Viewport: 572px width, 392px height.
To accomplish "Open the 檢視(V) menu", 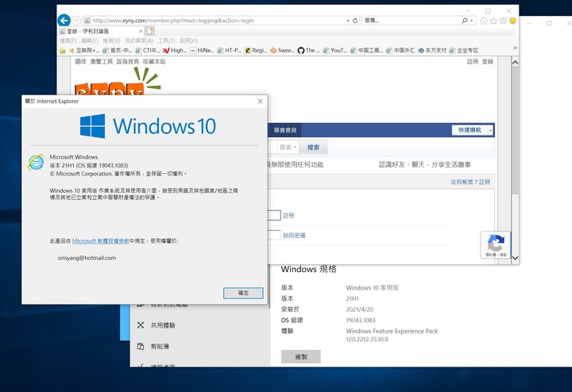I will pyautogui.click(x=112, y=40).
